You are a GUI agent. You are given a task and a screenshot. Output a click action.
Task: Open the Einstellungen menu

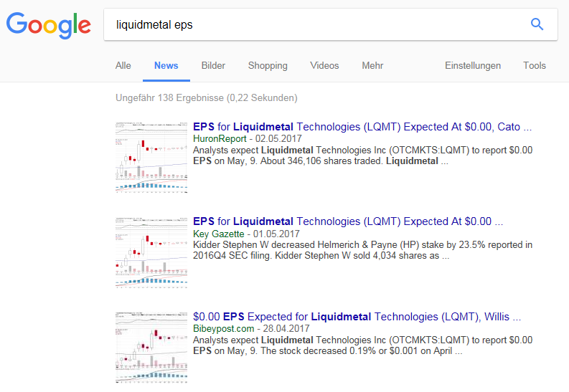[x=473, y=65]
